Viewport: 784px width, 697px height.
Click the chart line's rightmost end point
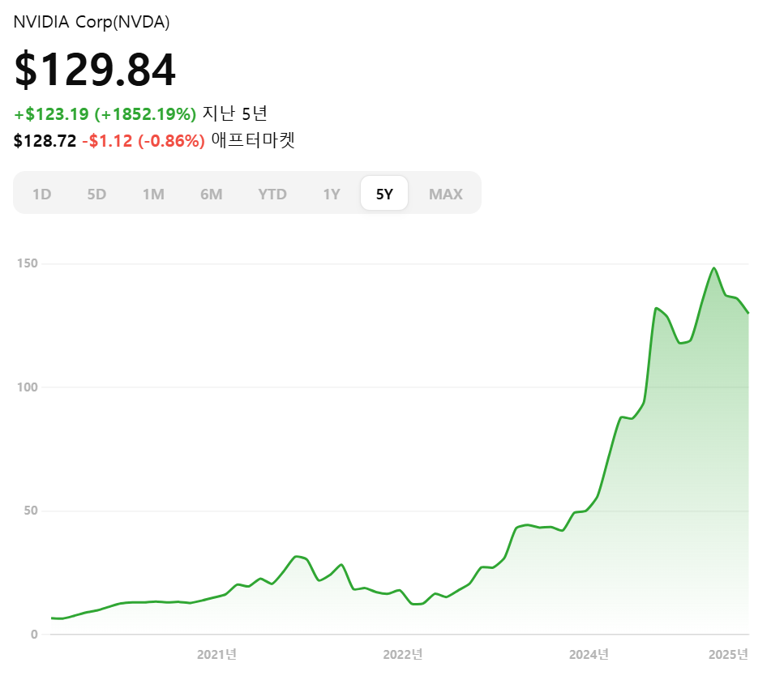(748, 313)
